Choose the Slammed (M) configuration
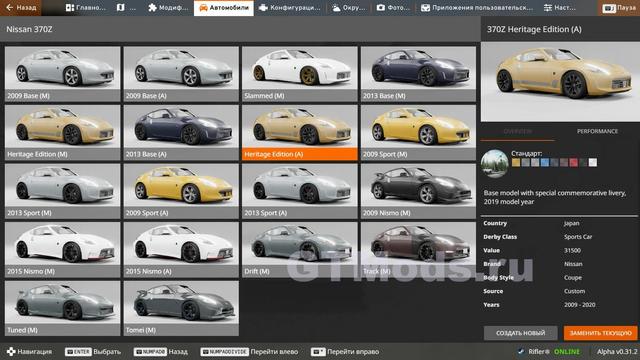 point(300,74)
